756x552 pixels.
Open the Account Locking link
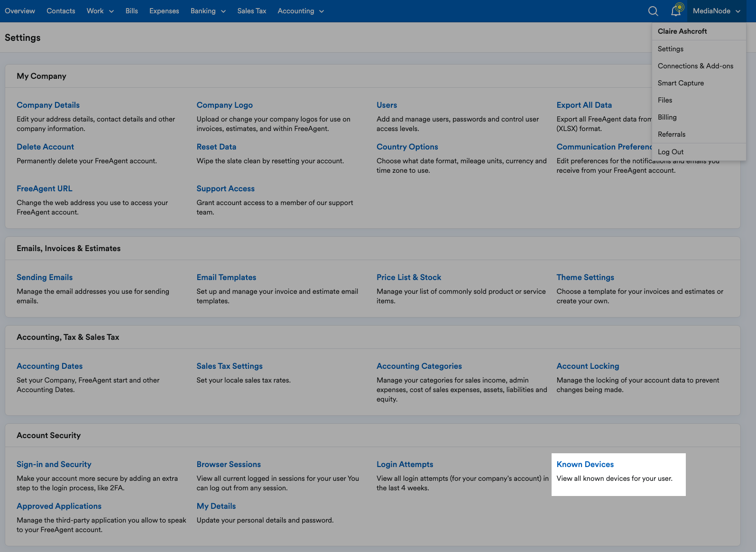(588, 366)
